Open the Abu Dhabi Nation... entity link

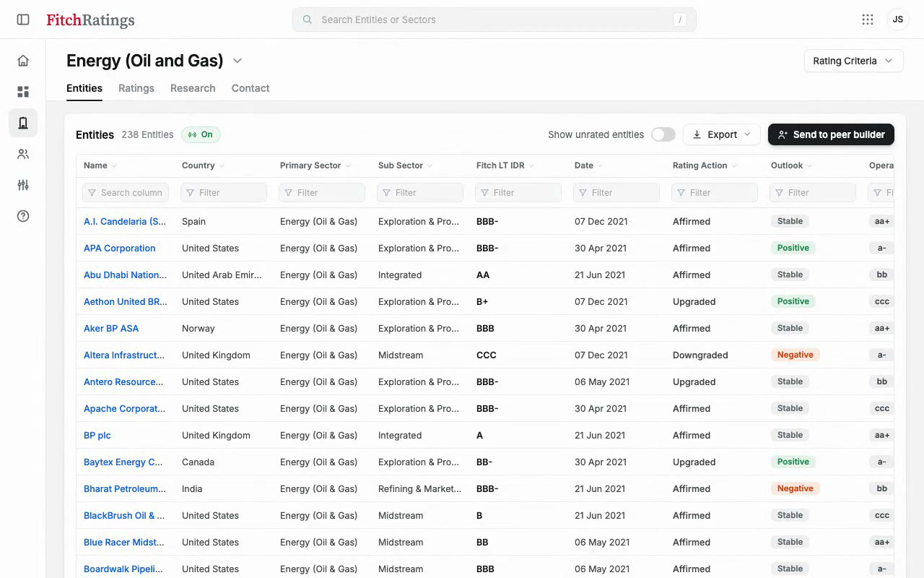pyautogui.click(x=125, y=275)
